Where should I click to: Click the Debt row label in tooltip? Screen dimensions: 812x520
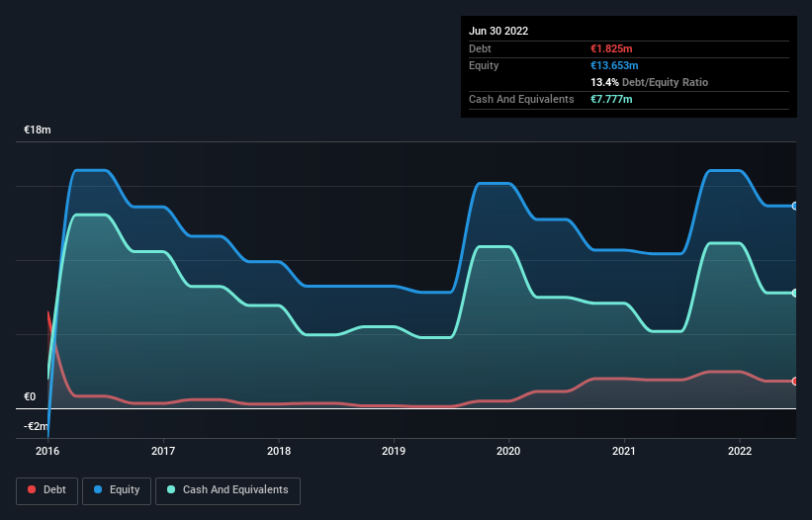[x=480, y=48]
